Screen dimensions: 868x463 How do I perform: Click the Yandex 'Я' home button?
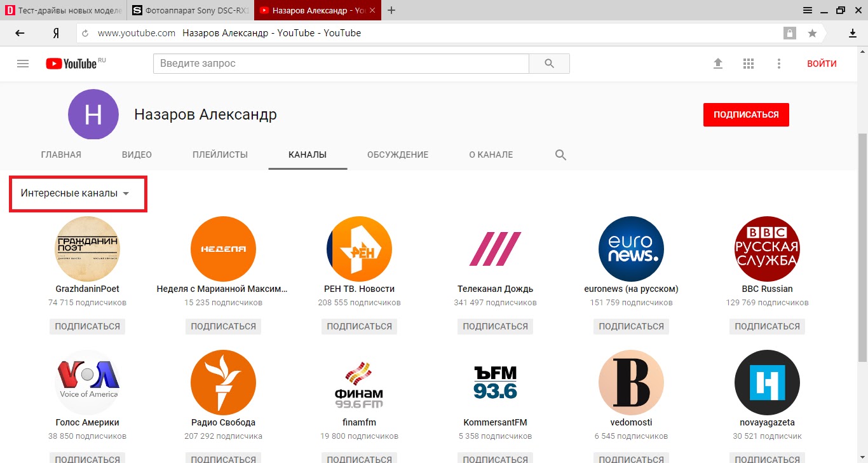[56, 33]
